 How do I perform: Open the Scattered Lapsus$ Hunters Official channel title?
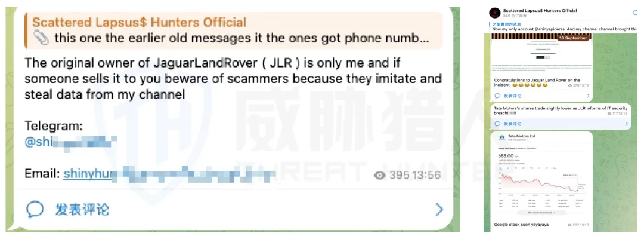540,10
